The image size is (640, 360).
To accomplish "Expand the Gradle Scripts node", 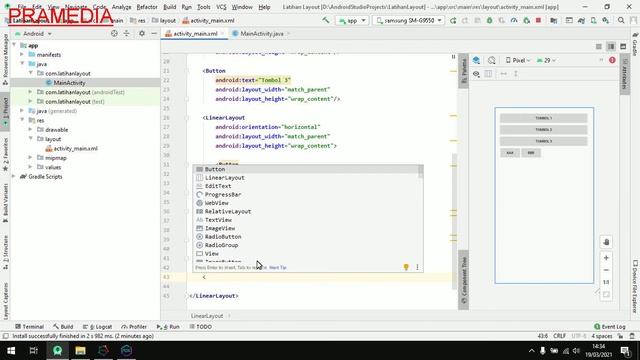I will pyautogui.click(x=14, y=177).
